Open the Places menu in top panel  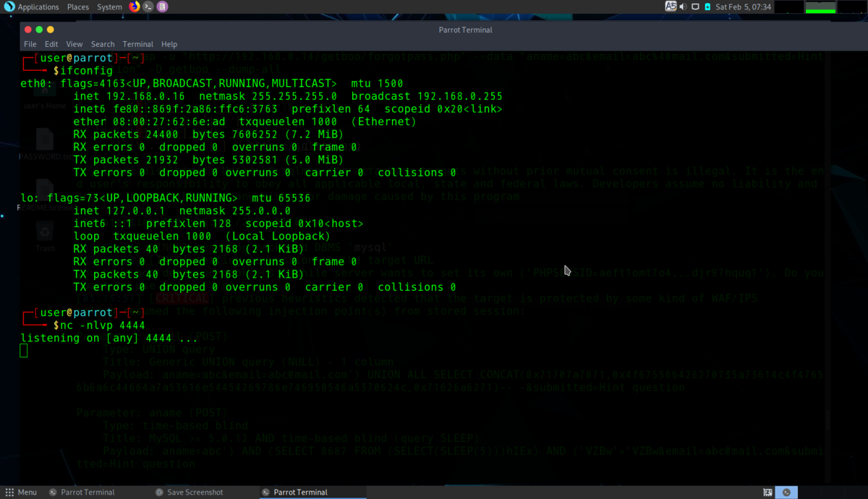tap(78, 7)
